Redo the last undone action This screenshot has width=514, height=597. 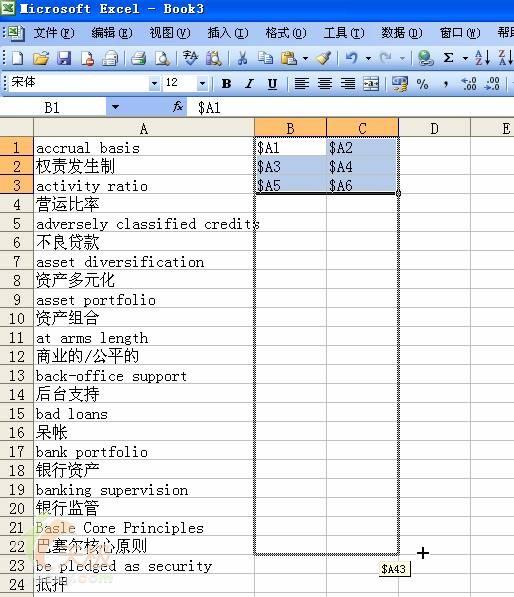coord(386,58)
